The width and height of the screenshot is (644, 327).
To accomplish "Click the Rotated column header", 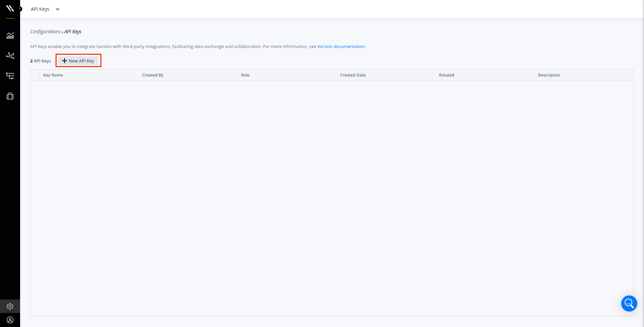I will 446,75.
